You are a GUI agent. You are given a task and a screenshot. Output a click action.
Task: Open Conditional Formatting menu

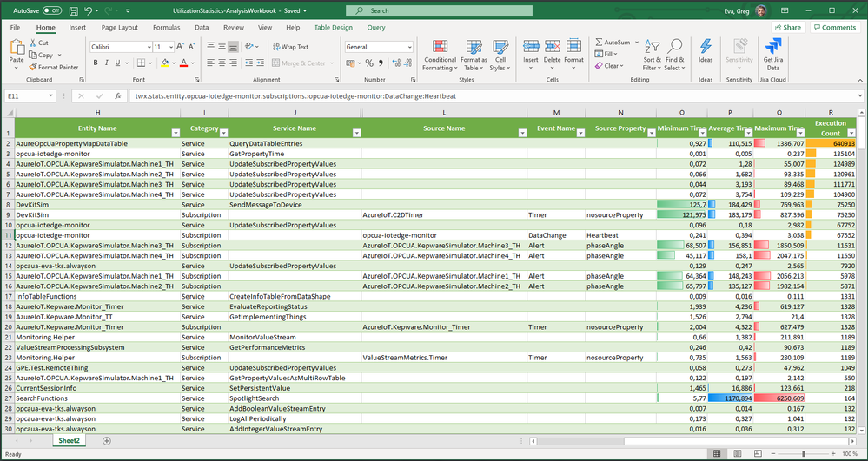(441, 56)
